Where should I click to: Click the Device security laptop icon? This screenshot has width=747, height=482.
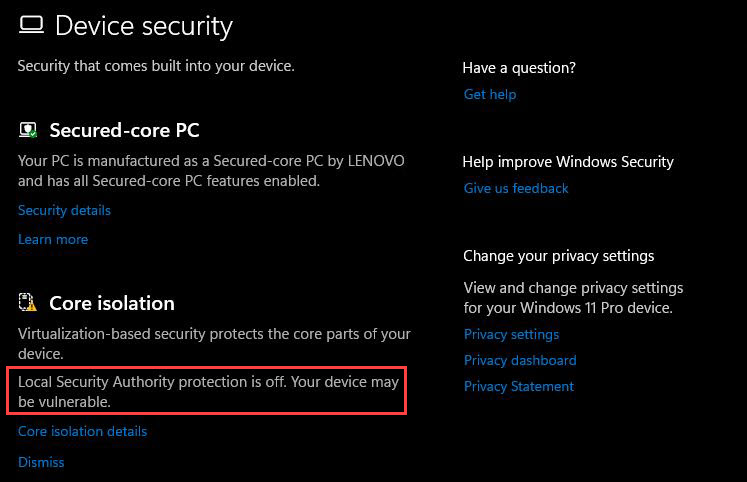click(x=31, y=25)
